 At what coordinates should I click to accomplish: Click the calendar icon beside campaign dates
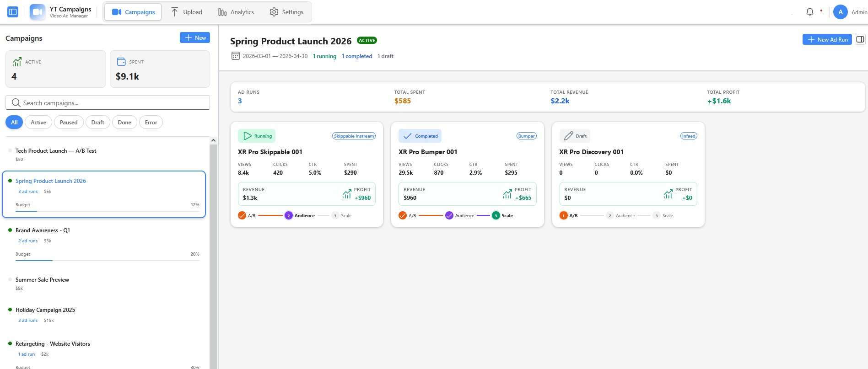(x=235, y=56)
